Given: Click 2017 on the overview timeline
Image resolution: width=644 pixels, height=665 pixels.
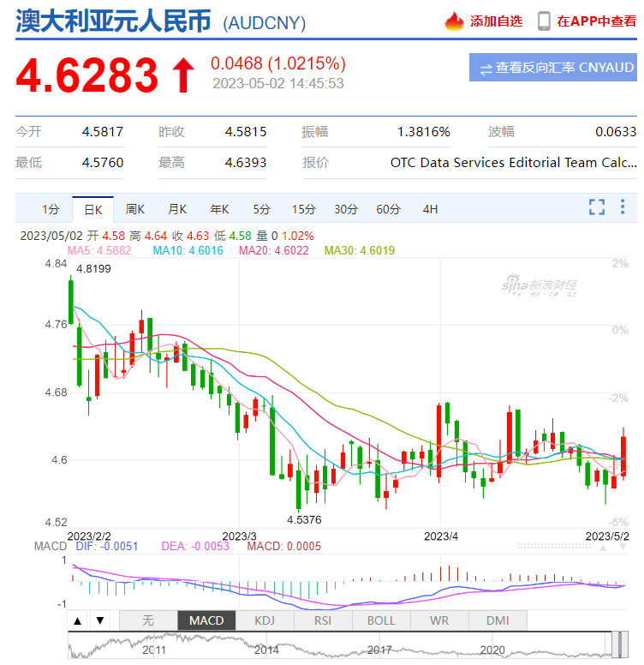Looking at the screenshot, I should tap(379, 650).
